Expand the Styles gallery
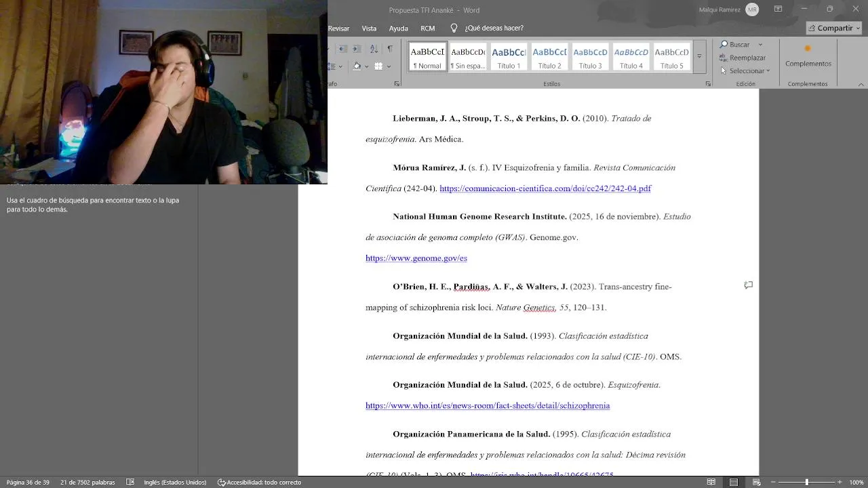Viewport: 868px width, 488px height. 699,57
